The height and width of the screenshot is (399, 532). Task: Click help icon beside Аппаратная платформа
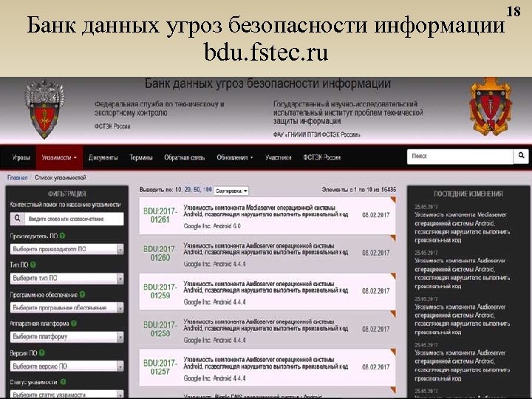(74, 324)
